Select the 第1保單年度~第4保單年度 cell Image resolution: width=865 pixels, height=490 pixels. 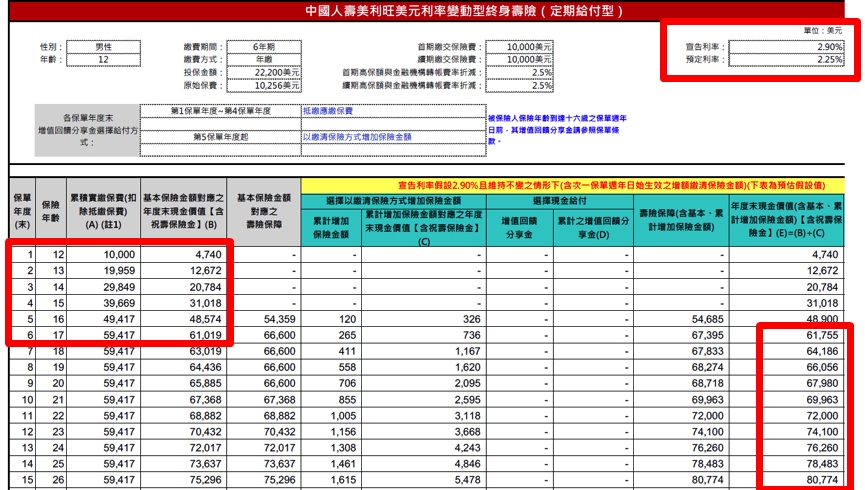click(x=221, y=111)
